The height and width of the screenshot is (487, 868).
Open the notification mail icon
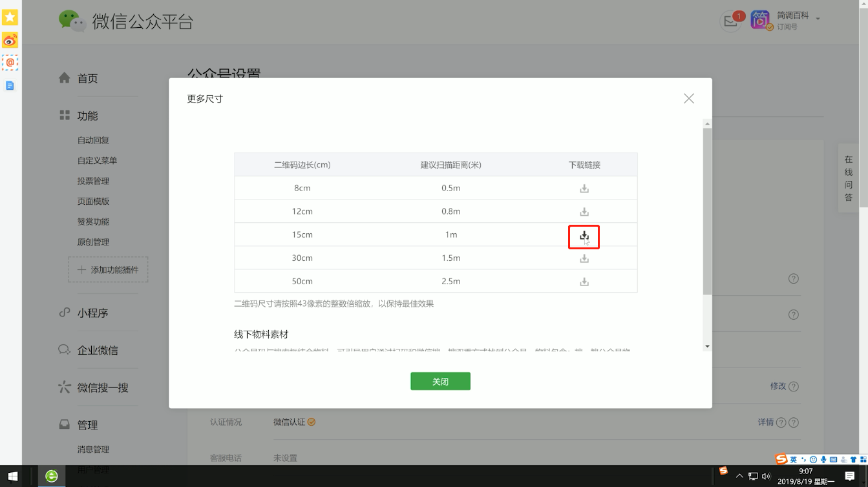click(x=730, y=21)
